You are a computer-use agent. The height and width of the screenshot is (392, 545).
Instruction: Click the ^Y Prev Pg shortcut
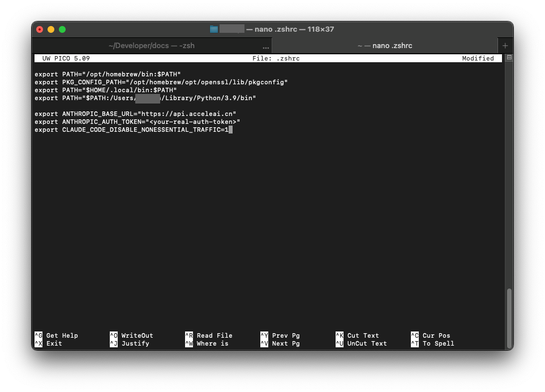click(x=280, y=335)
